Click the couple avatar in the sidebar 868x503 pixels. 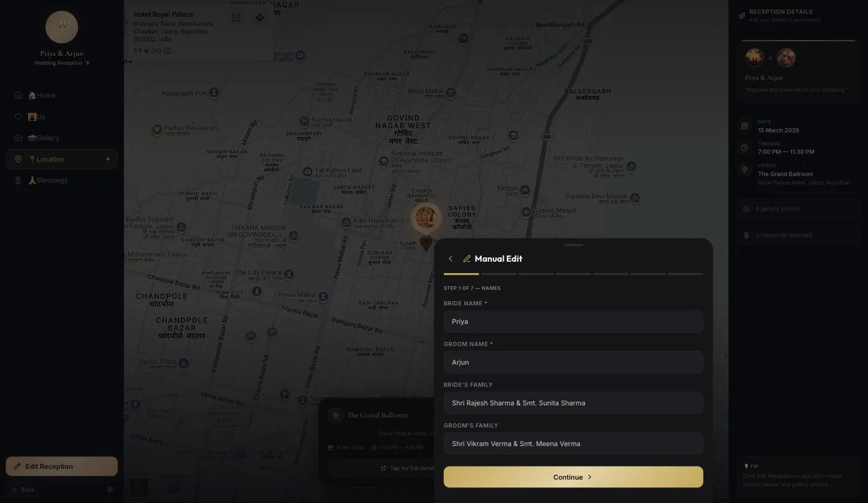tap(62, 27)
